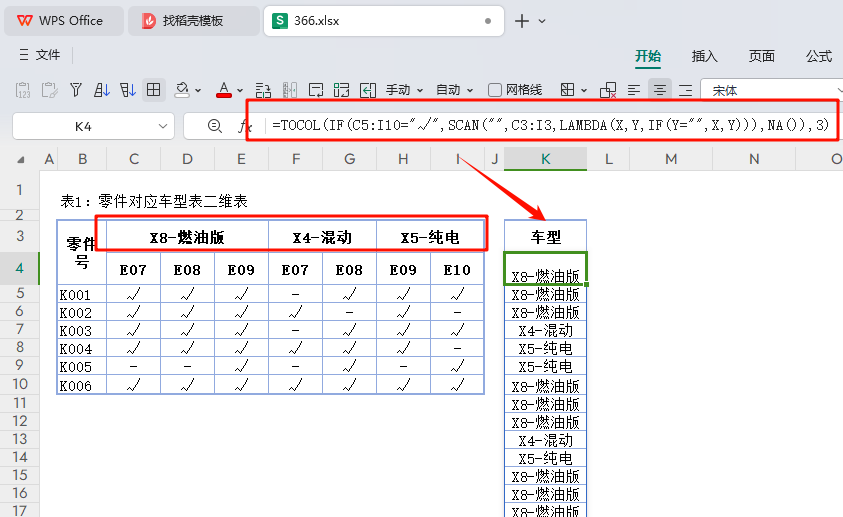Click the unsaved dot on 366.xlsx tab
The height and width of the screenshot is (517, 843).
[488, 21]
